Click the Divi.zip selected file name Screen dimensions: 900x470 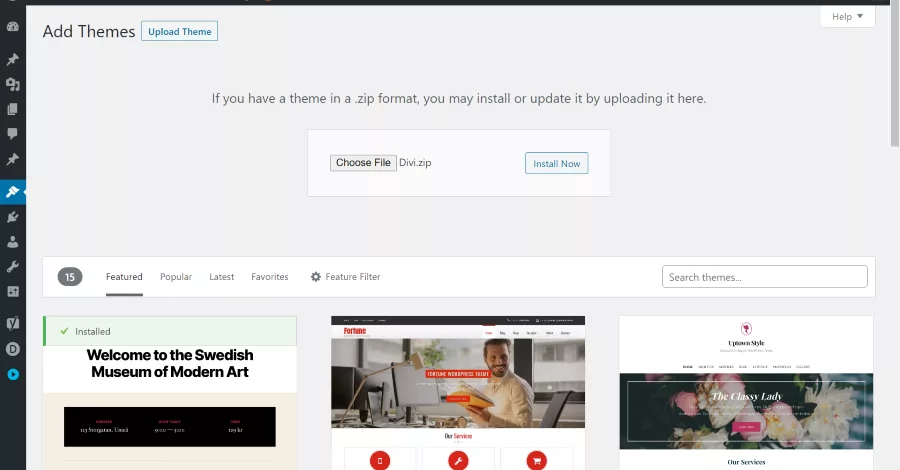(415, 163)
